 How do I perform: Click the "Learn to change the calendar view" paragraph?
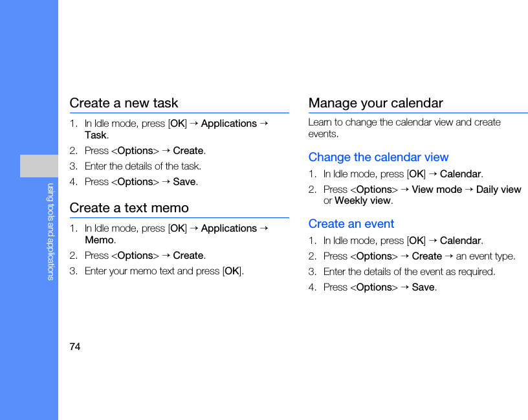pos(404,128)
